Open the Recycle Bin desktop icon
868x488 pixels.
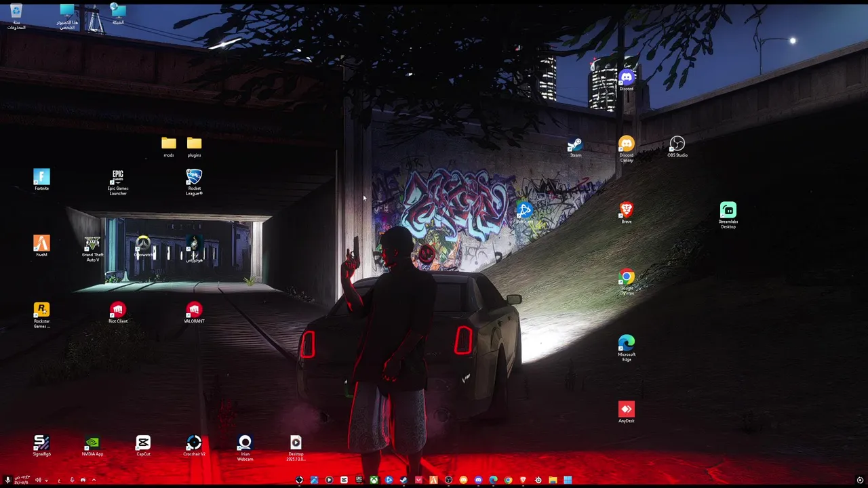point(16,16)
